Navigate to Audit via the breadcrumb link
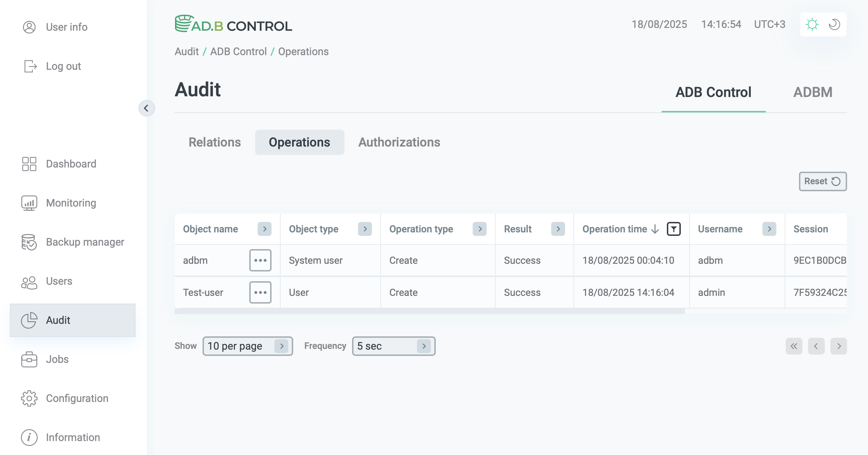This screenshot has width=868, height=455. tap(186, 51)
